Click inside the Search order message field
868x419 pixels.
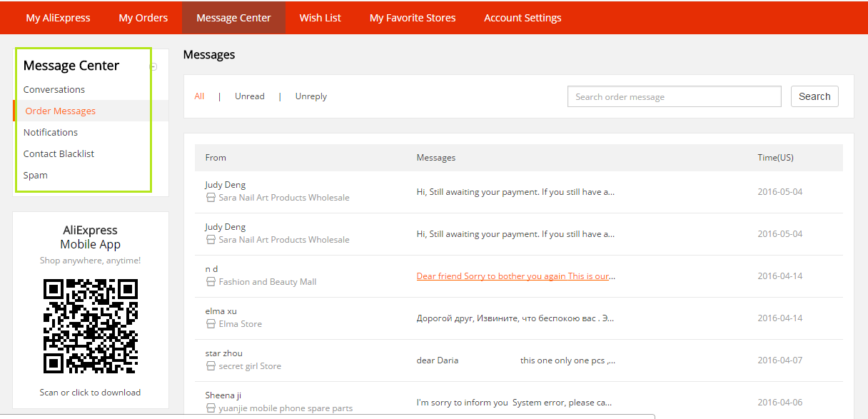(x=673, y=96)
